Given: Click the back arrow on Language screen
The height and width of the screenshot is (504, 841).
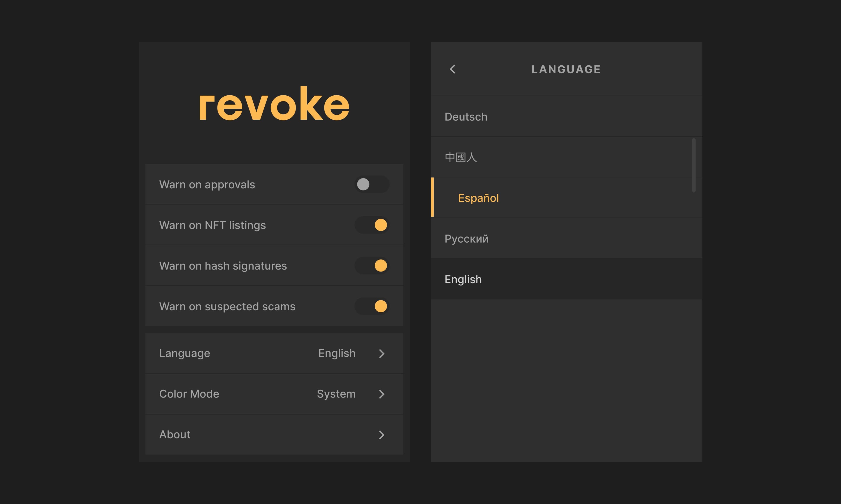Looking at the screenshot, I should (453, 69).
